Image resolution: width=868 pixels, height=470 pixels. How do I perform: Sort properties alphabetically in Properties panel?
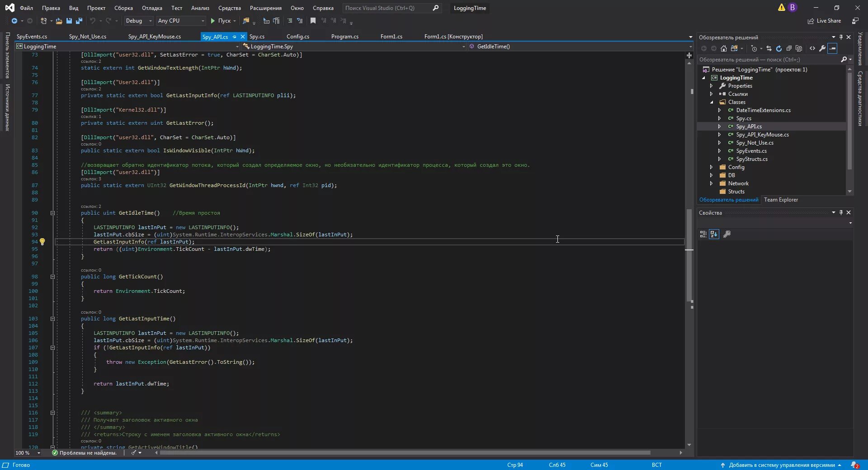713,234
